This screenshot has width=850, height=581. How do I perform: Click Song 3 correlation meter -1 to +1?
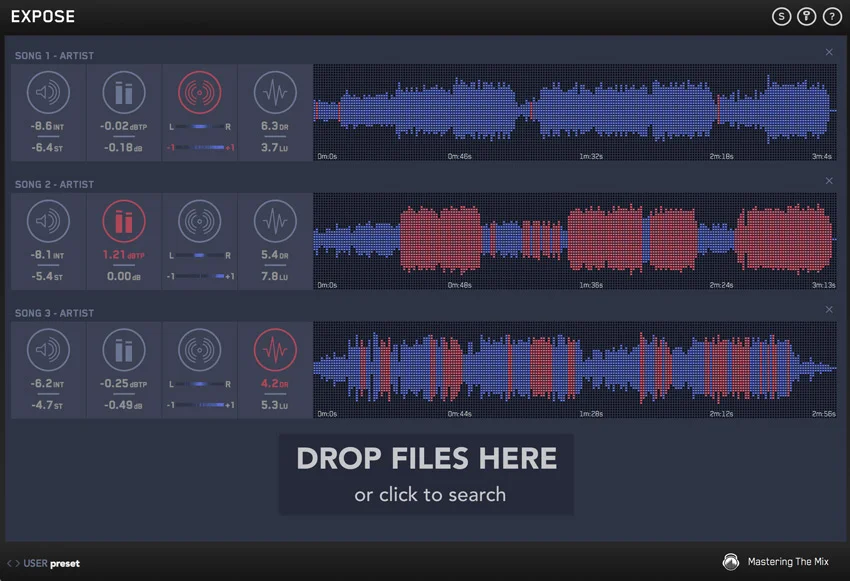[x=200, y=405]
